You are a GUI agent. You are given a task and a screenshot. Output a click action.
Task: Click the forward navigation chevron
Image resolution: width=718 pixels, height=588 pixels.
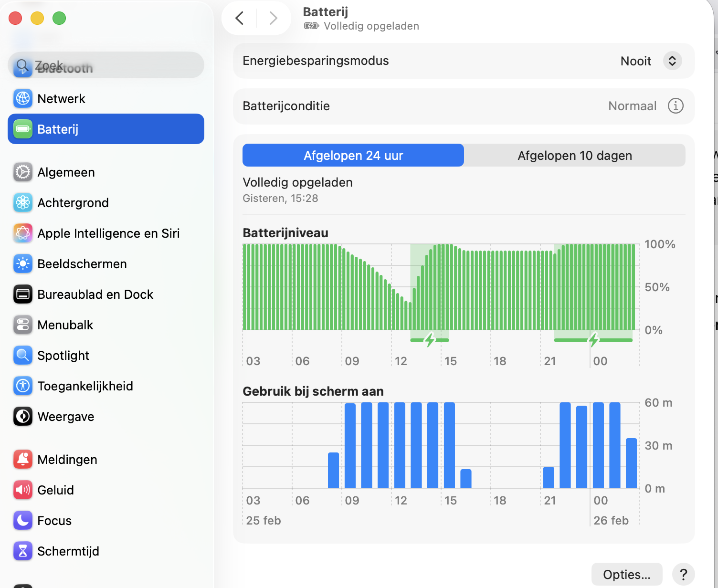click(x=273, y=18)
